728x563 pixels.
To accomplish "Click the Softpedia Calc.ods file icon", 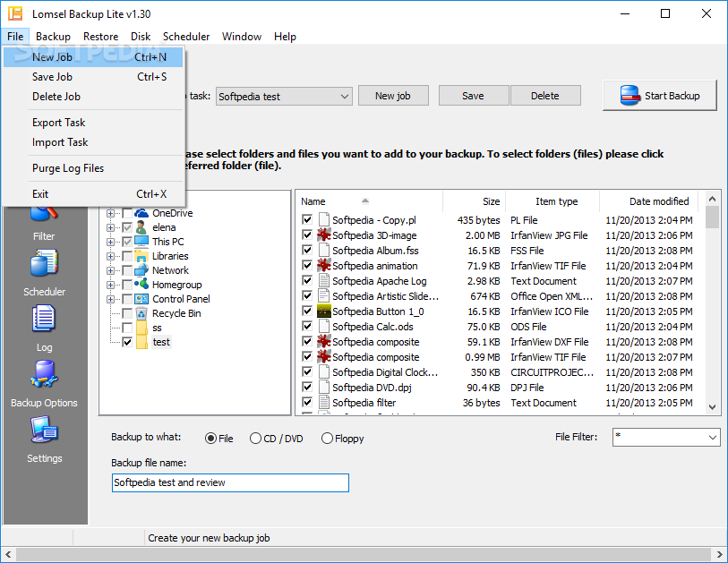I will (323, 327).
